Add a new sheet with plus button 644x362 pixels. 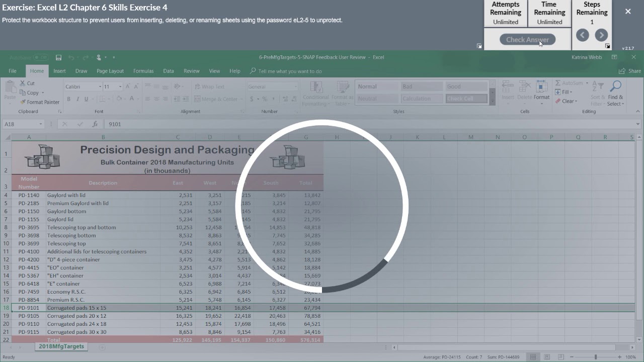tap(102, 347)
